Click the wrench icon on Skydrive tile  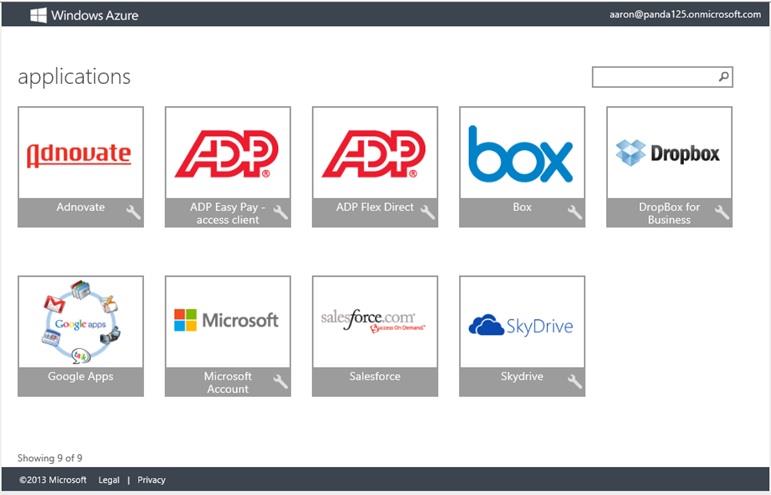574,381
